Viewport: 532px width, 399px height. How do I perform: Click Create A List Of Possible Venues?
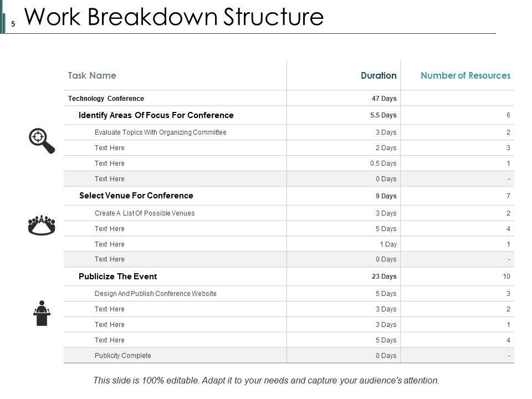pyautogui.click(x=145, y=213)
